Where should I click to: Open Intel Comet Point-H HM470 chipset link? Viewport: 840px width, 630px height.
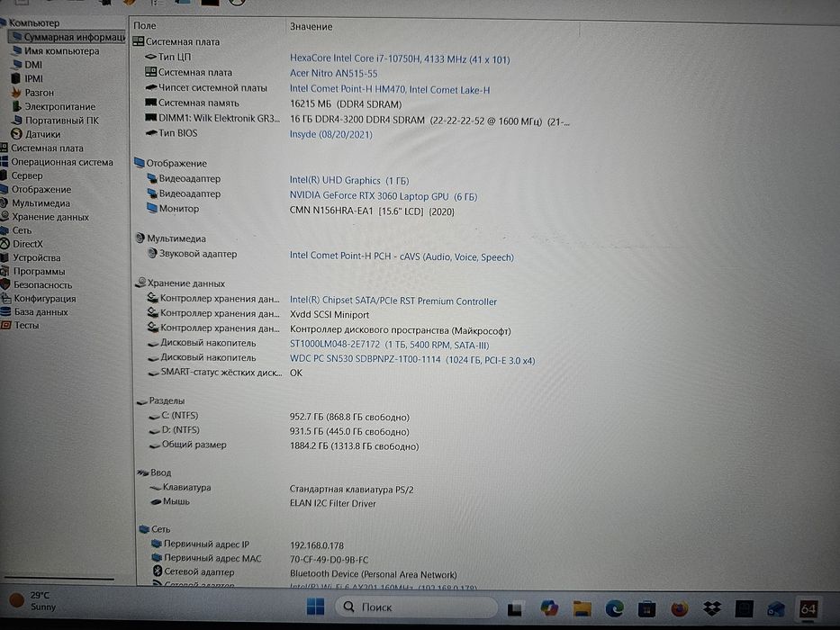point(390,89)
